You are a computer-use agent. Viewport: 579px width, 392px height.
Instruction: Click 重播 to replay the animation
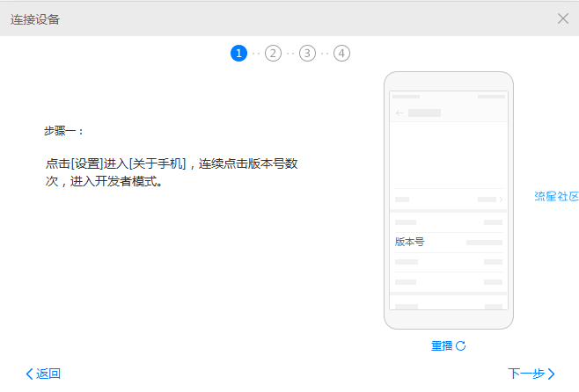coord(448,346)
